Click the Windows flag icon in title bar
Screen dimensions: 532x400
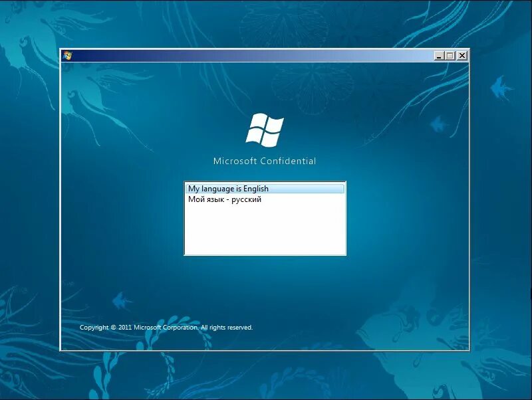pyautogui.click(x=67, y=56)
